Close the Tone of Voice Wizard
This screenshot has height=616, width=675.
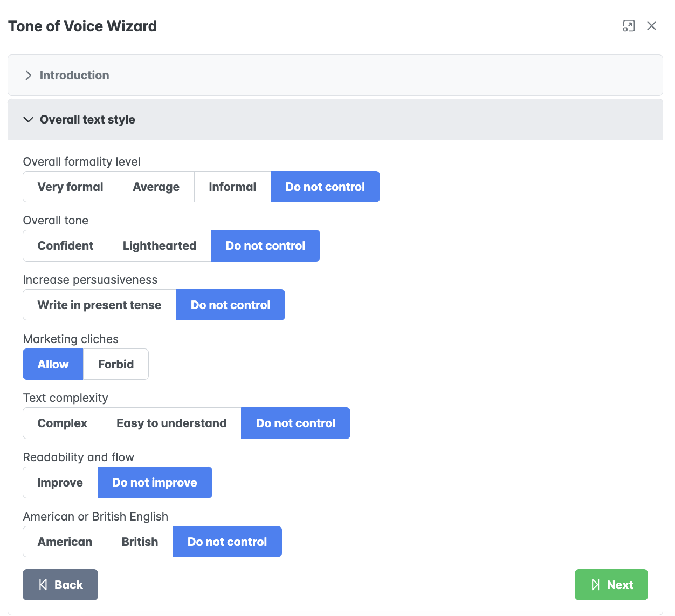651,26
